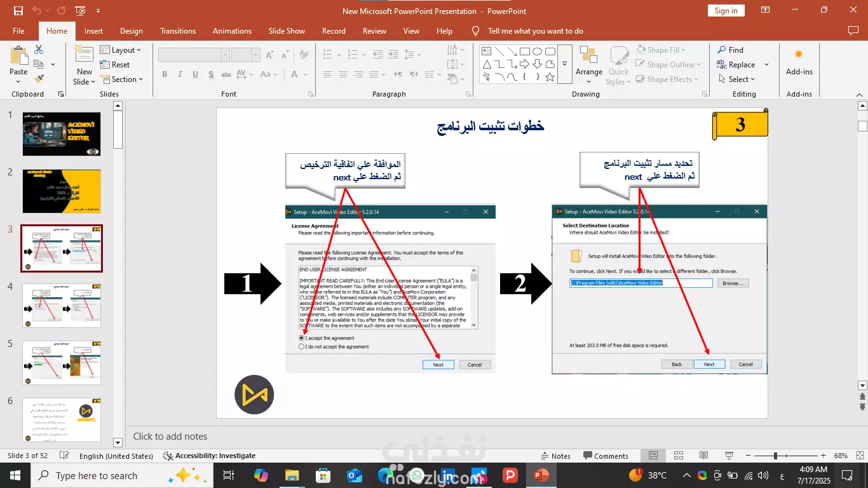This screenshot has width=868, height=488.
Task: Click to add notes area
Action: tap(170, 437)
